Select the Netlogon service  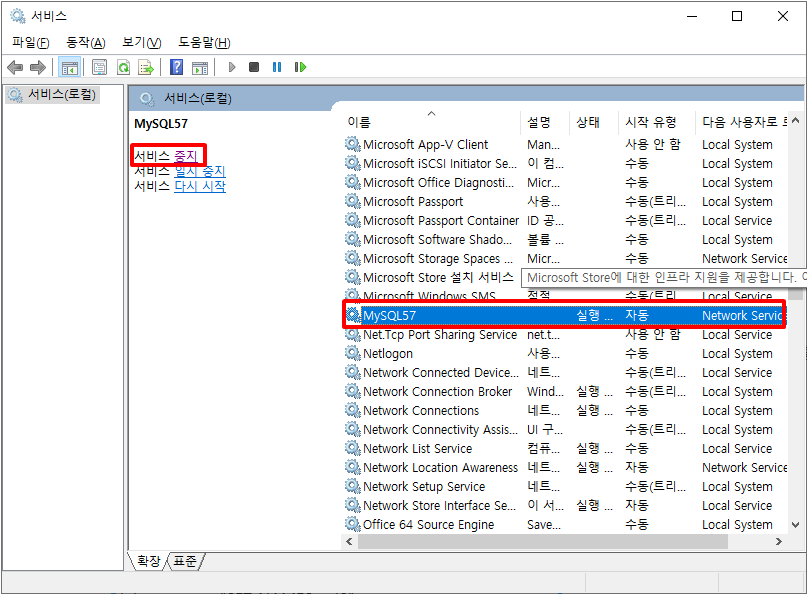[x=565, y=354]
